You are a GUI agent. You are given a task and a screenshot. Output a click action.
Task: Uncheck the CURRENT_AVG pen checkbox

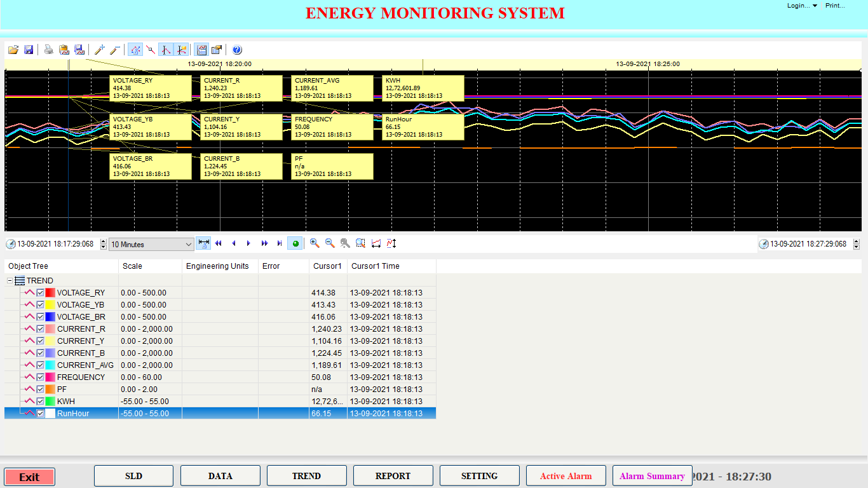tap(41, 365)
